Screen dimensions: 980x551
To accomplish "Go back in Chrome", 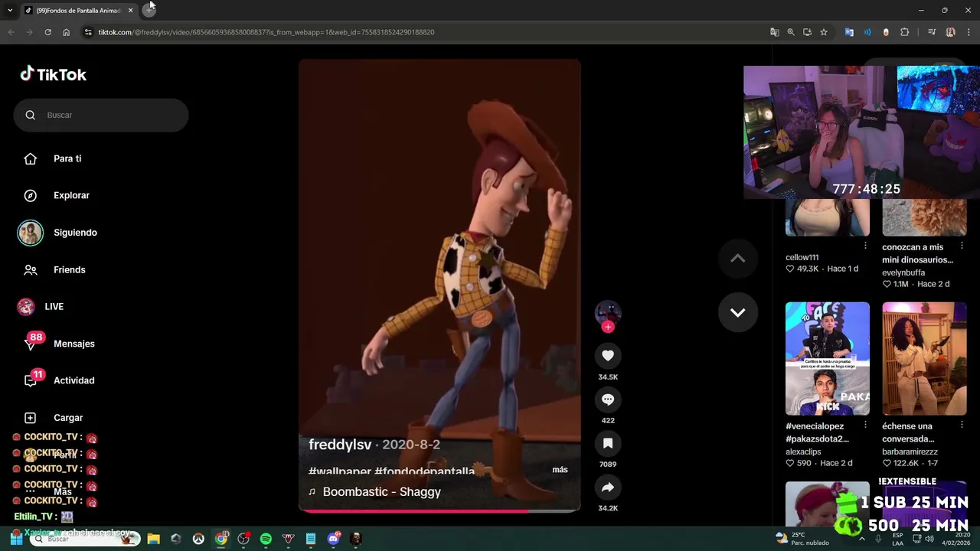I will pyautogui.click(x=11, y=32).
